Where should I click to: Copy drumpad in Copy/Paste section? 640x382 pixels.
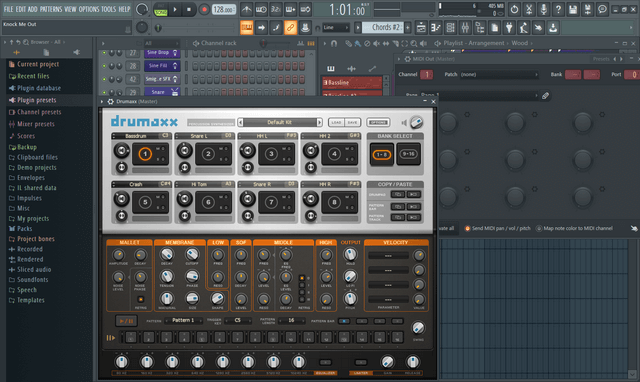point(398,195)
